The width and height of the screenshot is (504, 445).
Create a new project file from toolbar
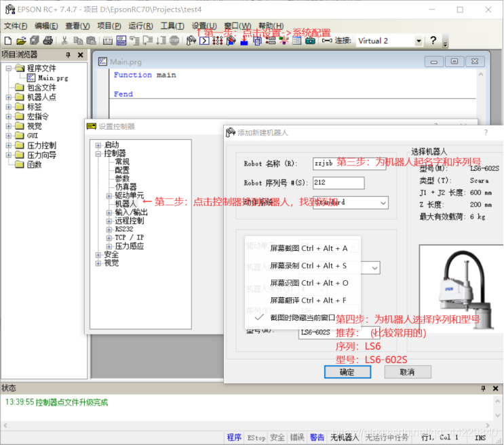coord(8,41)
